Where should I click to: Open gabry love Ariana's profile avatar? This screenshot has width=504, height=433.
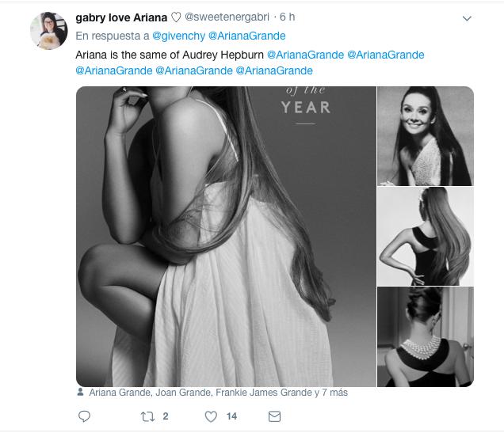pos(48,32)
